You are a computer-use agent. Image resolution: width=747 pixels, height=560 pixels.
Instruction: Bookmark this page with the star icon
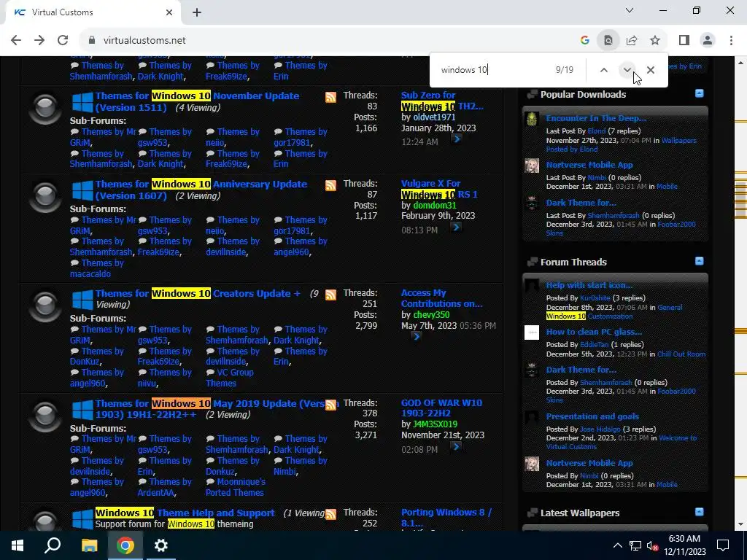click(x=655, y=41)
